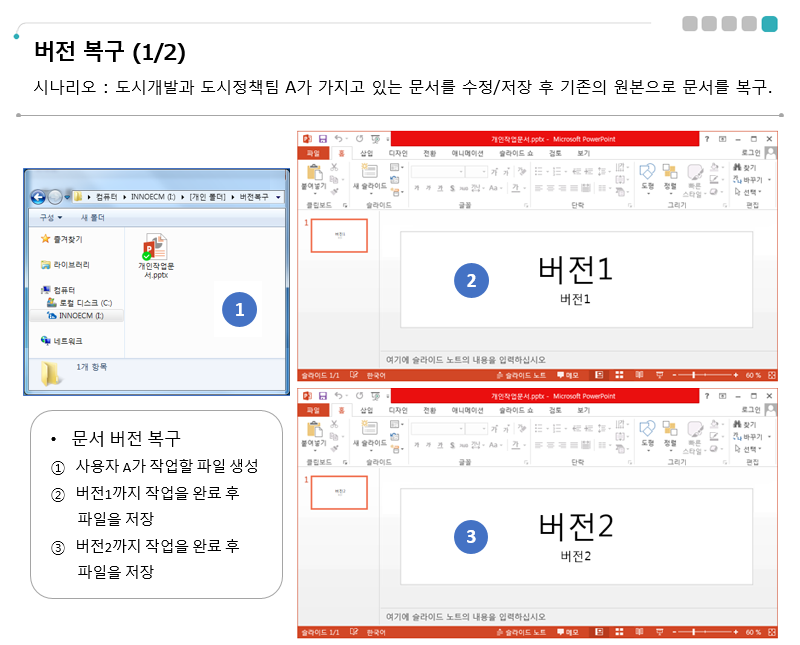Open the 구성 dropdown in Explorer
Image resolution: width=800 pixels, height=645 pixels.
coord(50,217)
